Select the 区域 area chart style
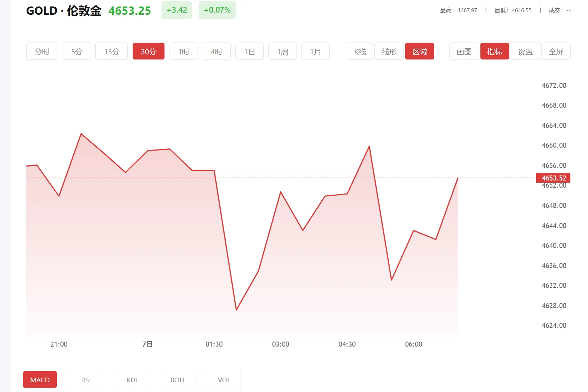 (419, 51)
